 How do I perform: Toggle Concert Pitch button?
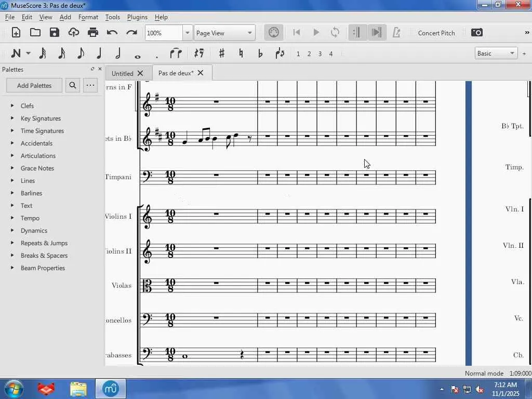click(436, 33)
